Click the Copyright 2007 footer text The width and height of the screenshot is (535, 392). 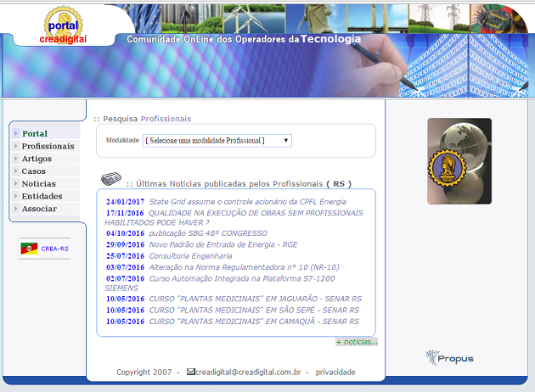tap(144, 372)
